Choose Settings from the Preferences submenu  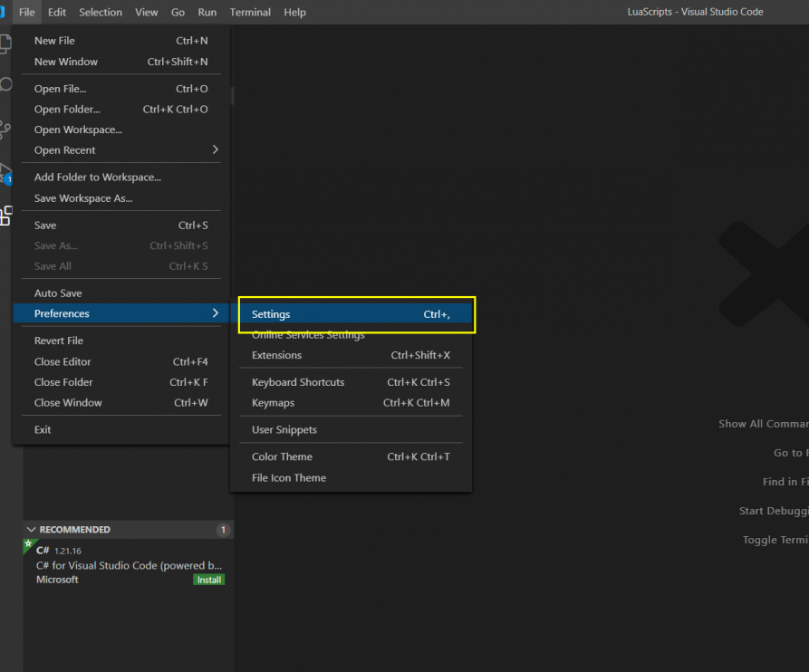271,314
